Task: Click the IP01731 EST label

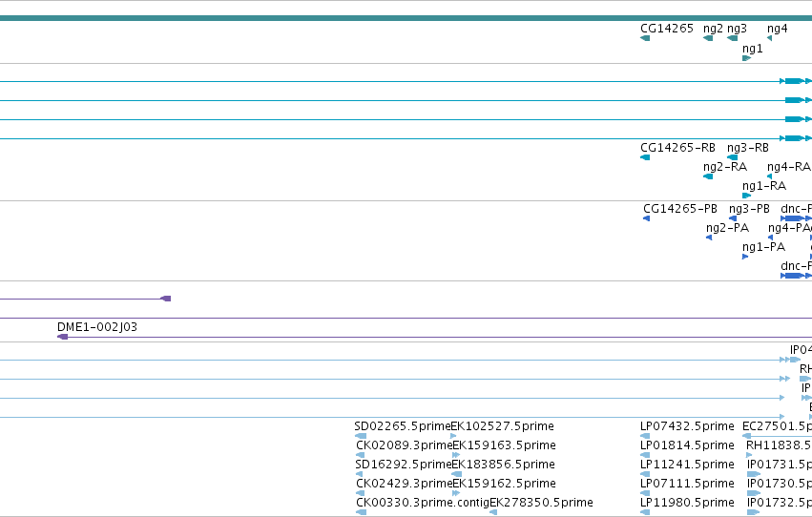Action: click(780, 465)
